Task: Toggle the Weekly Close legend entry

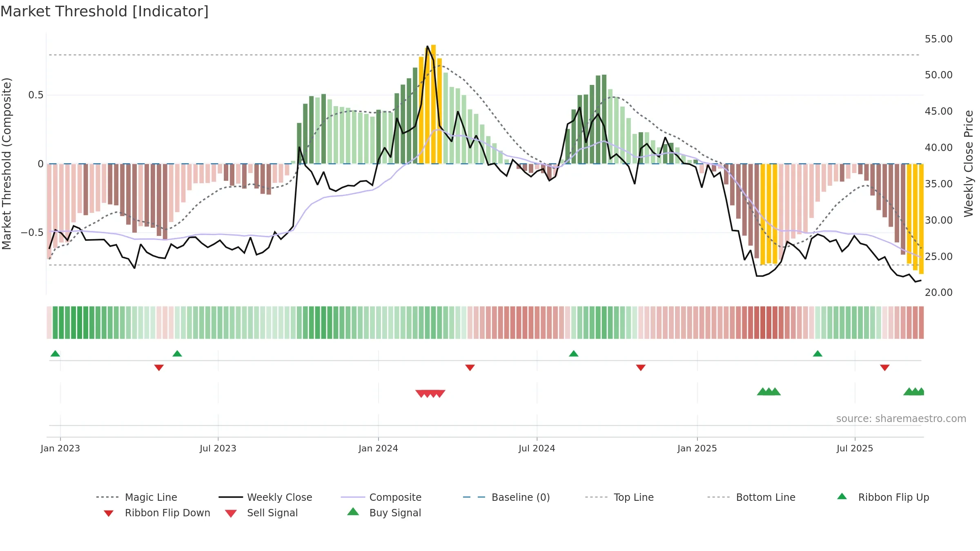Action: pyautogui.click(x=265, y=497)
